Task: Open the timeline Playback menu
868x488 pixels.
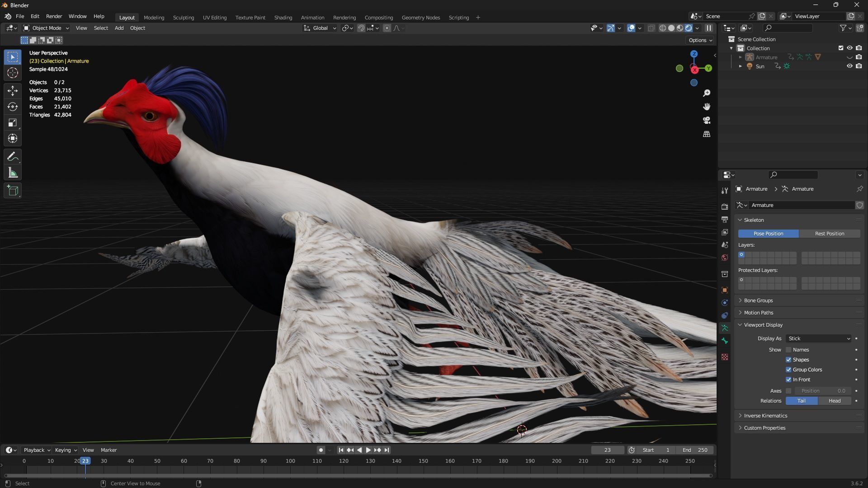Action: (x=37, y=450)
